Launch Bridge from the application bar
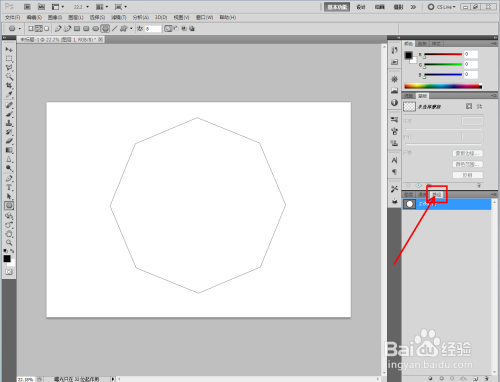The width and height of the screenshot is (500, 382). click(x=27, y=7)
